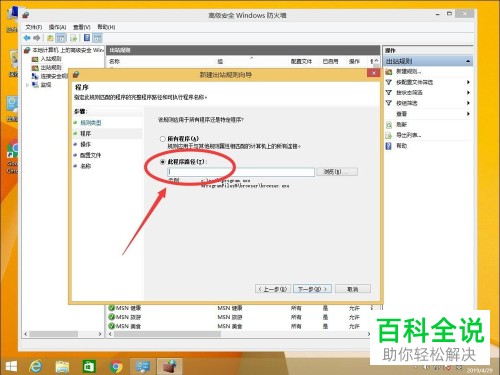
Task: Click the 新建规则 icon in Actions pane
Action: tap(389, 72)
